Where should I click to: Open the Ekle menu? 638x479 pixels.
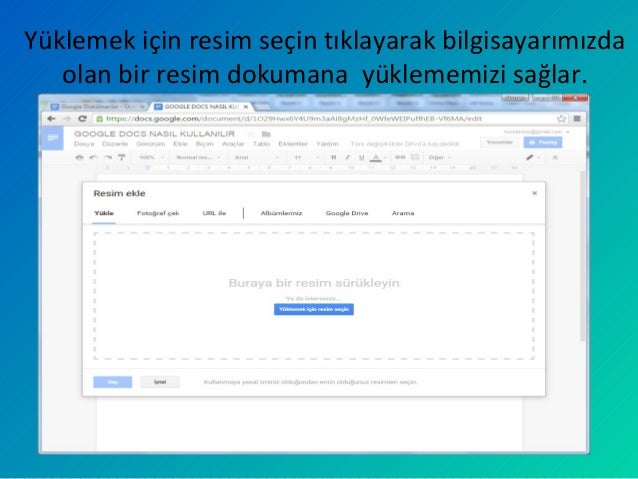180,144
